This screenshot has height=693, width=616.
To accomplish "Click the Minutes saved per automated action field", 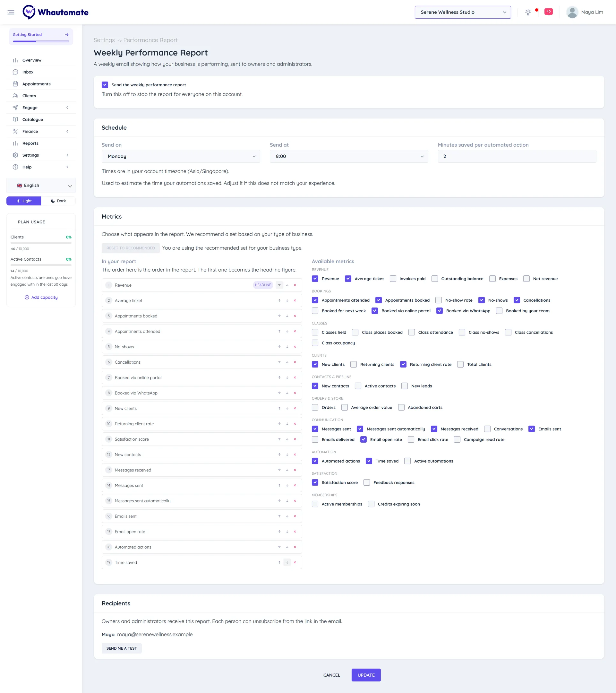I will (517, 156).
